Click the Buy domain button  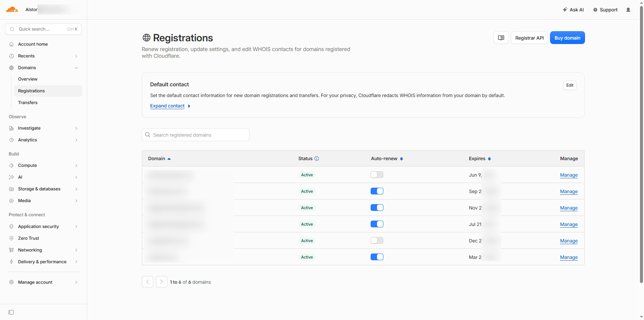567,38
